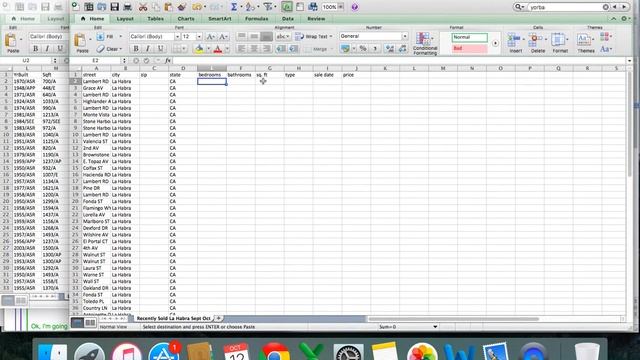The width and height of the screenshot is (640, 360).
Task: Apply the Bad cell style
Action: click(469, 49)
